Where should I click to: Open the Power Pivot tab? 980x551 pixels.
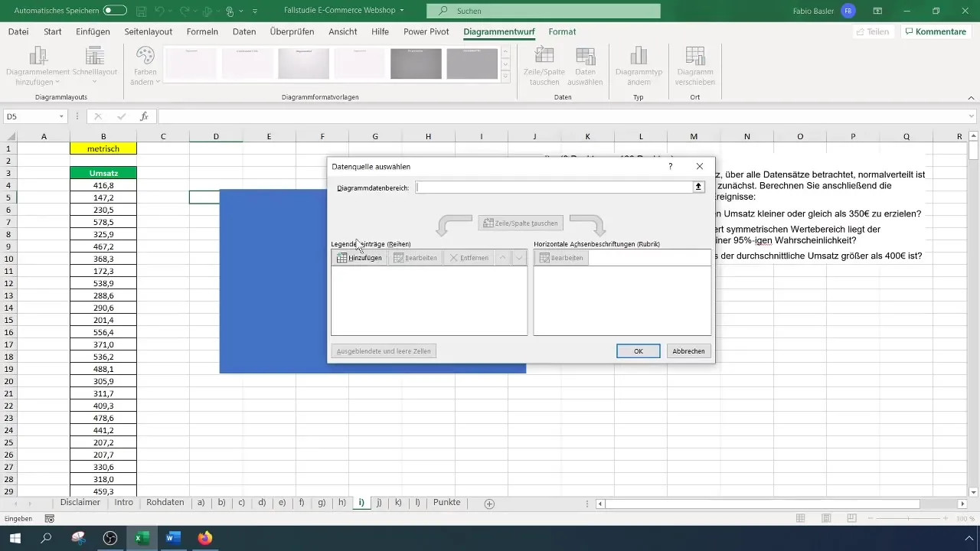tap(427, 31)
